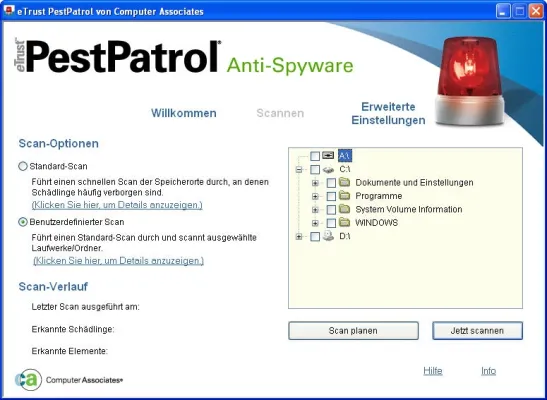Select the System Volume Information label
Image resolution: width=547 pixels, height=400 pixels.
409,209
